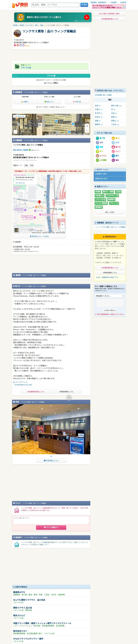Open the Navi Tokyo logo home page
The image size is (138, 644).
pyautogui.click(x=20, y=5)
